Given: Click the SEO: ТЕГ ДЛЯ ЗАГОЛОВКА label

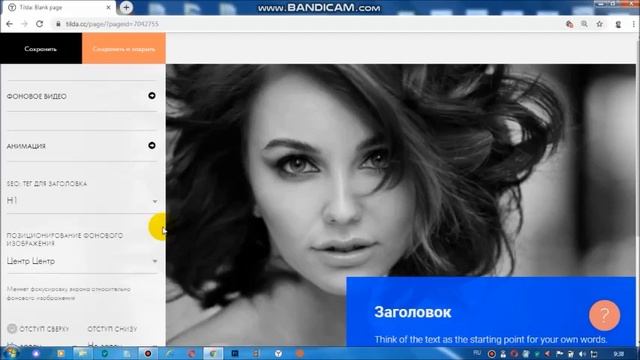Looking at the screenshot, I should pyautogui.click(x=47, y=184).
